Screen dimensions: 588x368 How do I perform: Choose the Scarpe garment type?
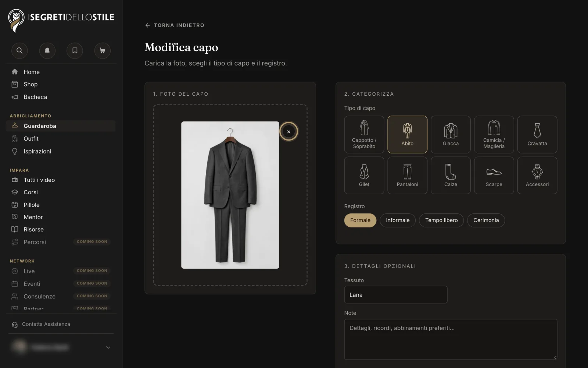494,175
